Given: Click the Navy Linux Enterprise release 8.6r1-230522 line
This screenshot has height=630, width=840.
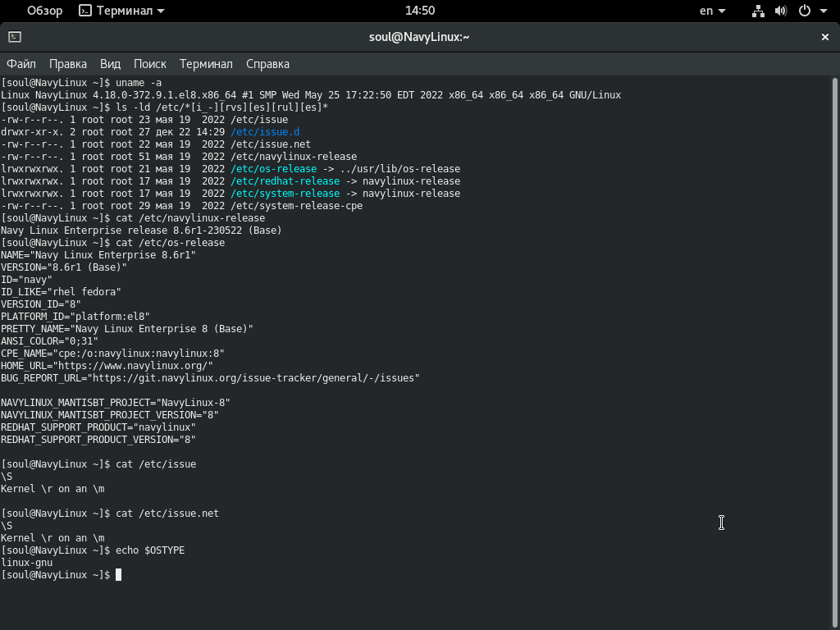Looking at the screenshot, I should [141, 231].
